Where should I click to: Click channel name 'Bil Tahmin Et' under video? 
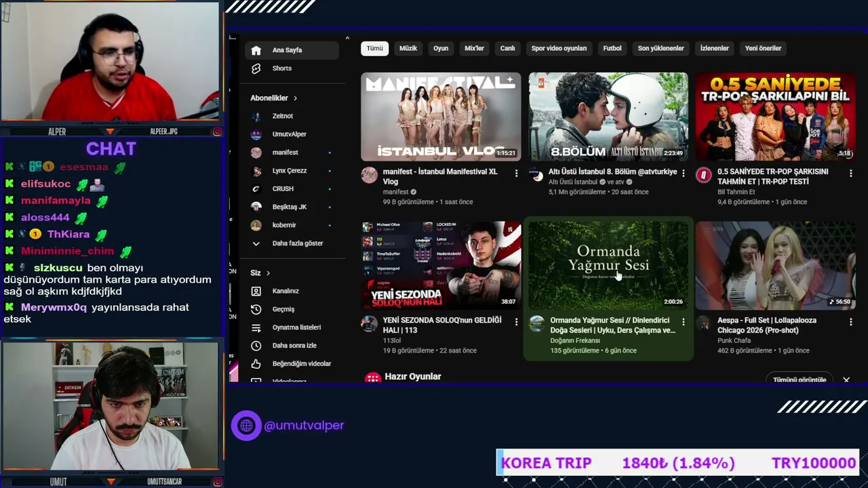pyautogui.click(x=736, y=192)
